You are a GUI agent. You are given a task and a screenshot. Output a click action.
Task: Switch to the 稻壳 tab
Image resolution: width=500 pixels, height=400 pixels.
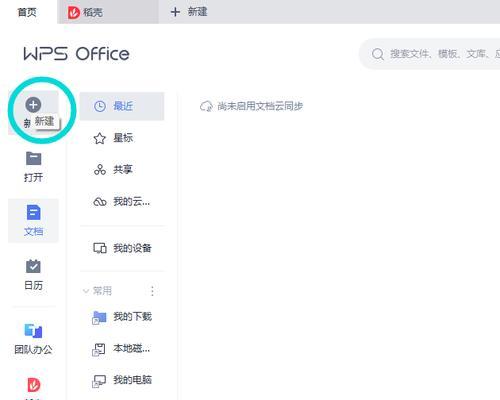click(107, 12)
